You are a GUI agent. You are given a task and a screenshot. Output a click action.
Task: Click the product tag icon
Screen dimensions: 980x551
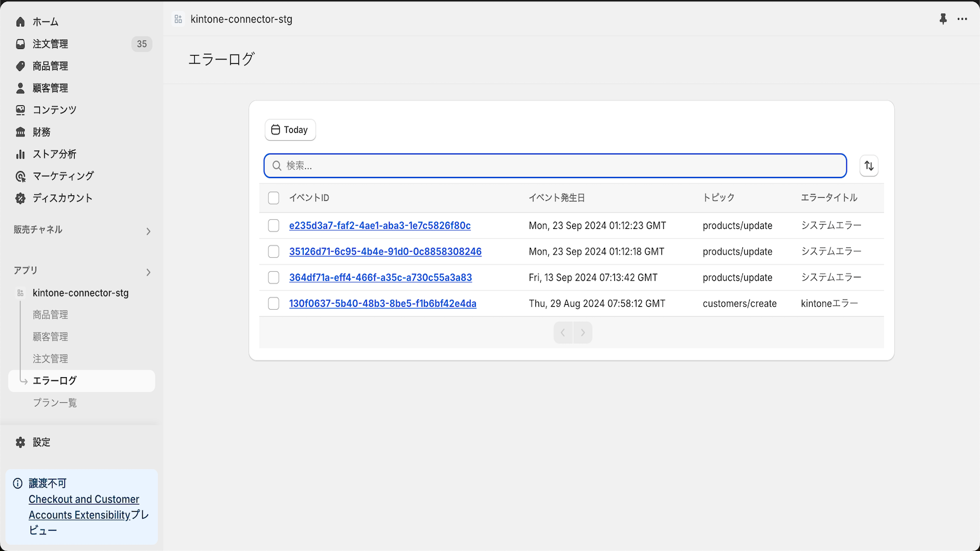20,66
